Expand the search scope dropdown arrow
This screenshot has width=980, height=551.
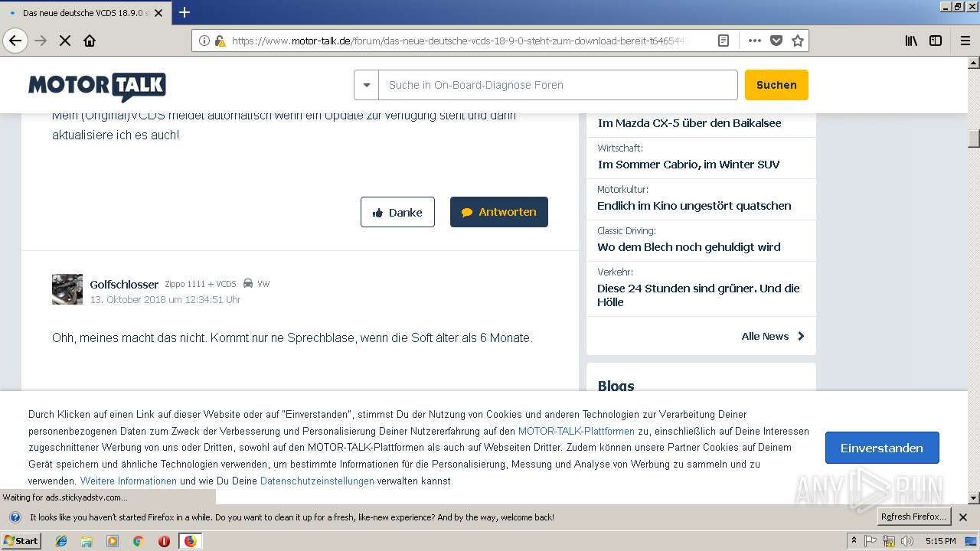pyautogui.click(x=367, y=85)
